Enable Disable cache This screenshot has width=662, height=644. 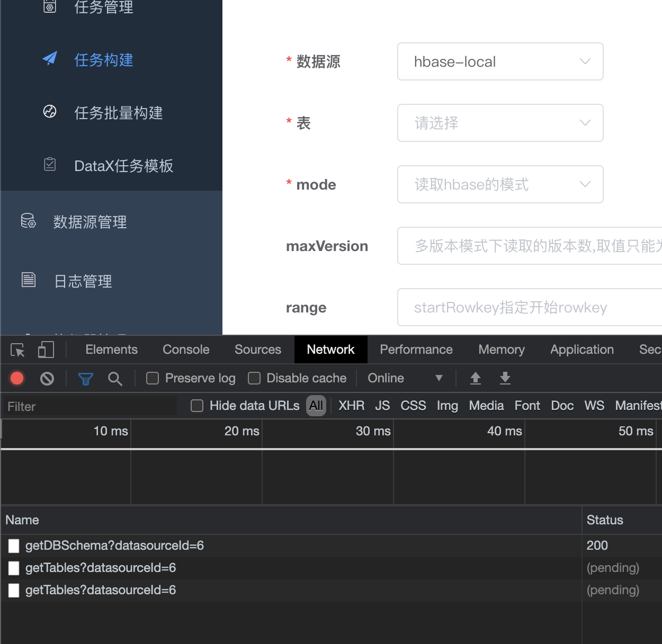pyautogui.click(x=254, y=378)
